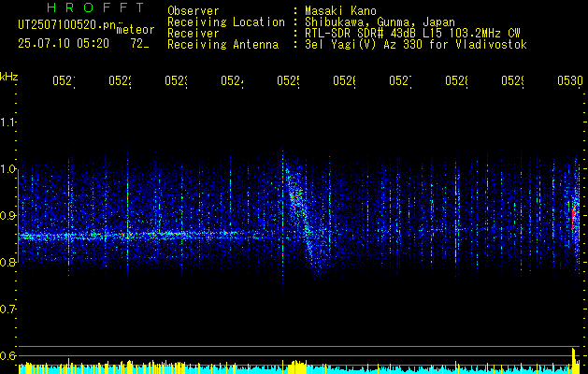Image resolution: width=588 pixels, height=374 pixels.
Task: Click the HROFFT title text
Action: 96,7
